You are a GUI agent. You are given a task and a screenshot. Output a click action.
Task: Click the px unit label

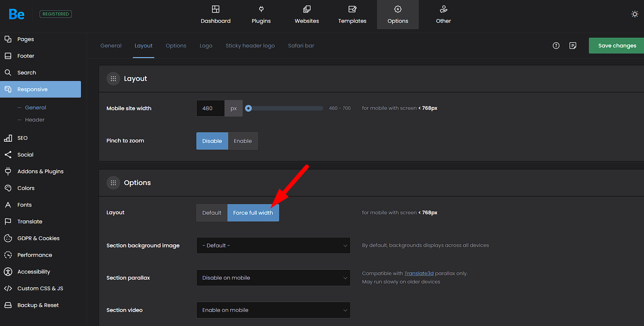click(x=234, y=108)
